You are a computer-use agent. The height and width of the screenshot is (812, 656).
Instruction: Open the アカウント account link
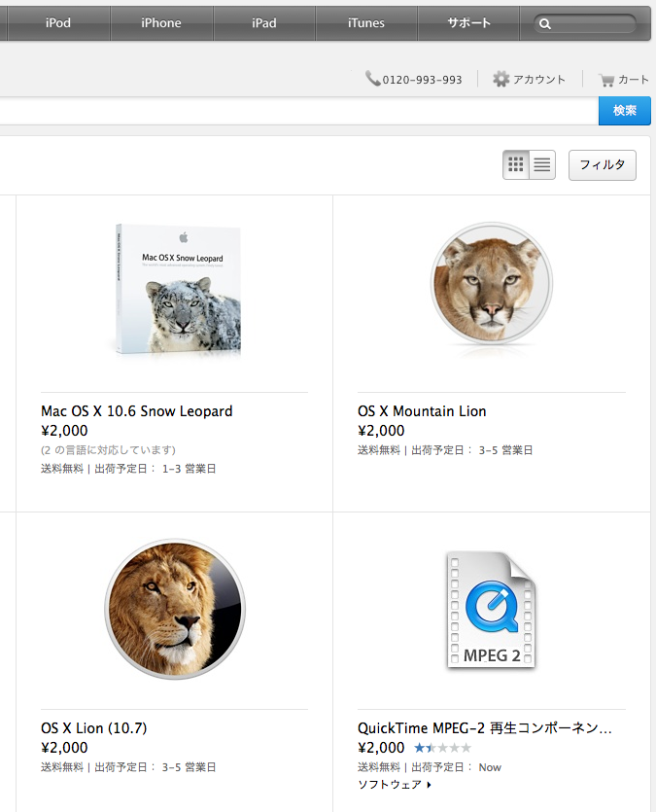coord(539,79)
